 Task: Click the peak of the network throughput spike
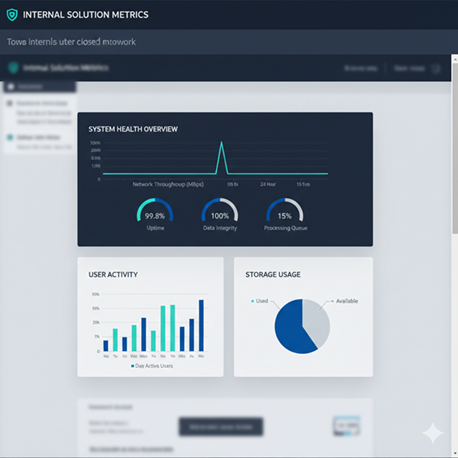(222, 143)
